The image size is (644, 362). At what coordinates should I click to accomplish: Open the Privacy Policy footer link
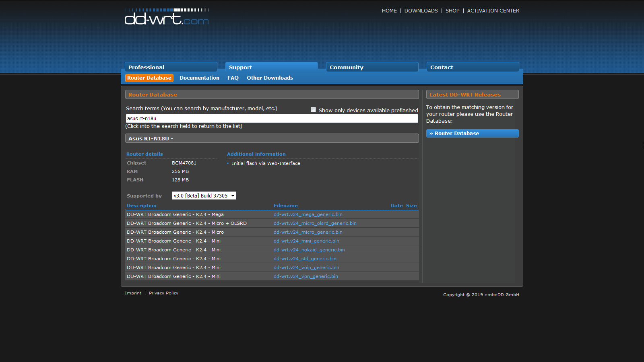[x=163, y=293]
